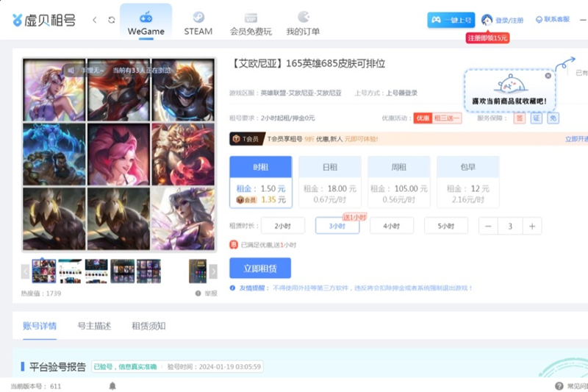Click the main skin collage image

119,154
